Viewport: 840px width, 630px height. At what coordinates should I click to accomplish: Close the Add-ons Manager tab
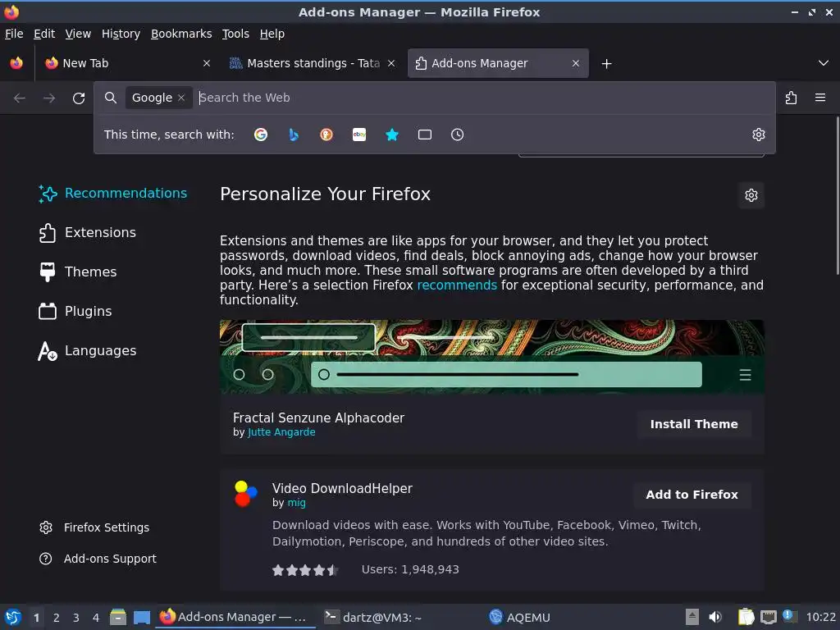576,63
